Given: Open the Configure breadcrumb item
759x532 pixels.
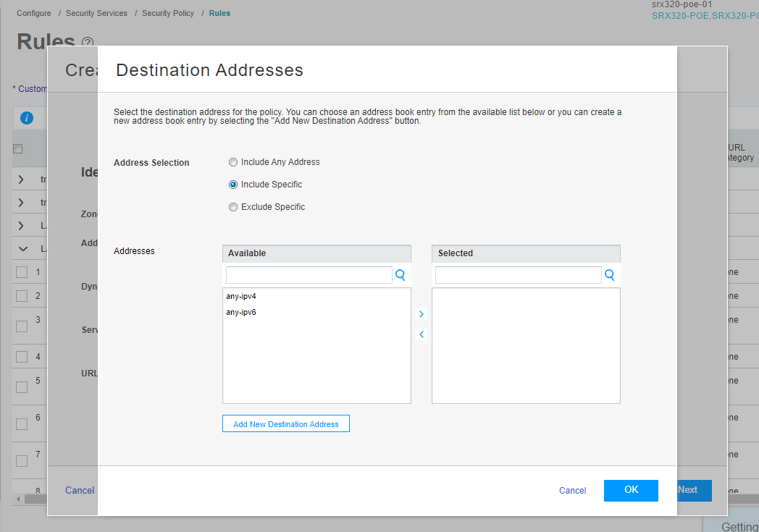Looking at the screenshot, I should tap(33, 12).
